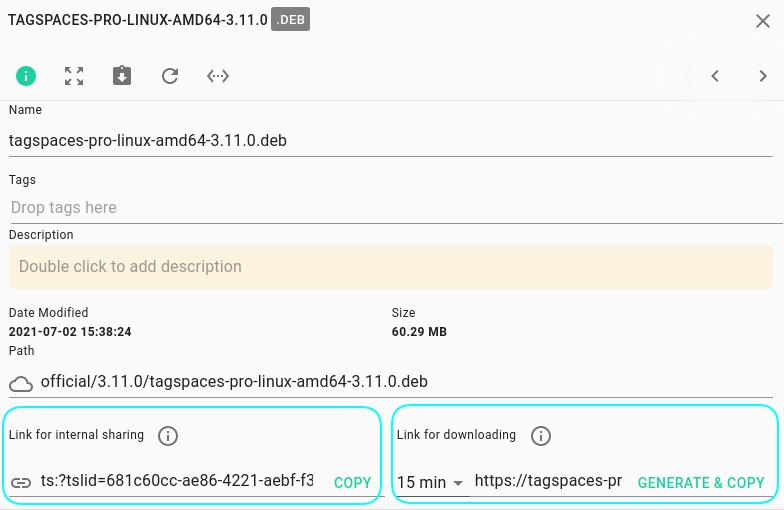Toggle the green file properties info icon
Screen dimensions: 784x510
(26, 76)
